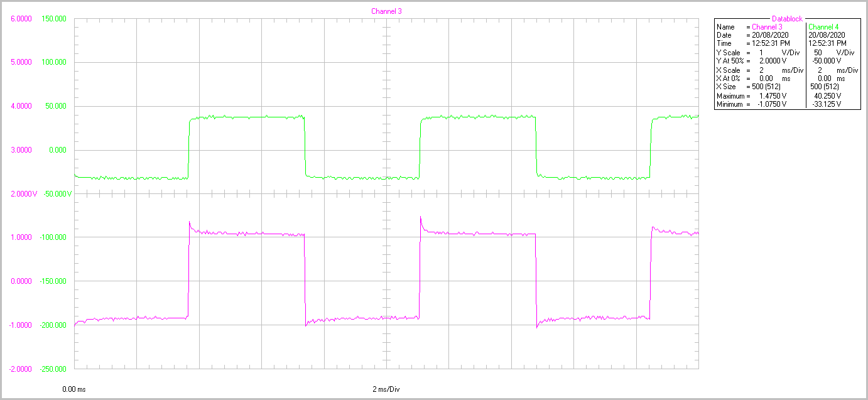868x400 pixels.
Task: Click the green -200.000 Y-axis label
Action: tap(53, 325)
